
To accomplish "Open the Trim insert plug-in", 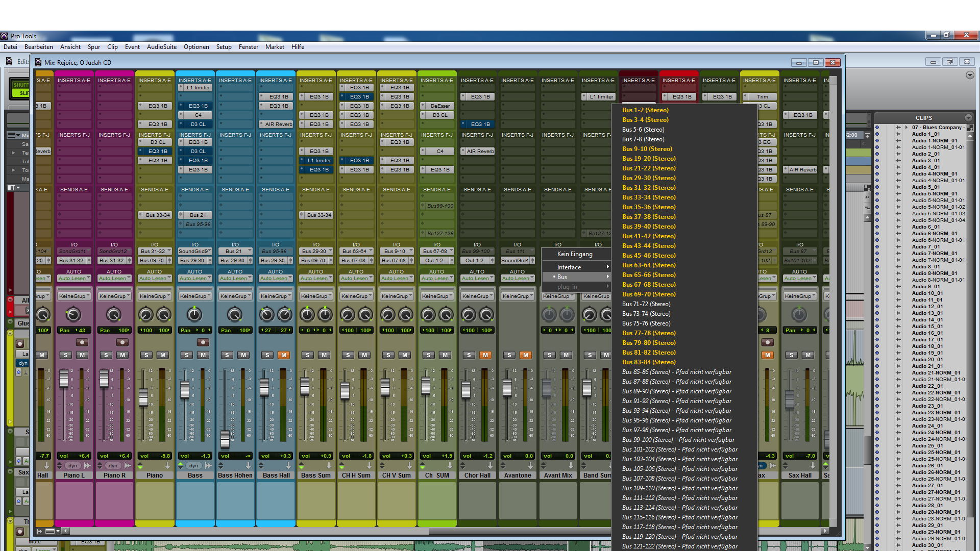I will (759, 97).
